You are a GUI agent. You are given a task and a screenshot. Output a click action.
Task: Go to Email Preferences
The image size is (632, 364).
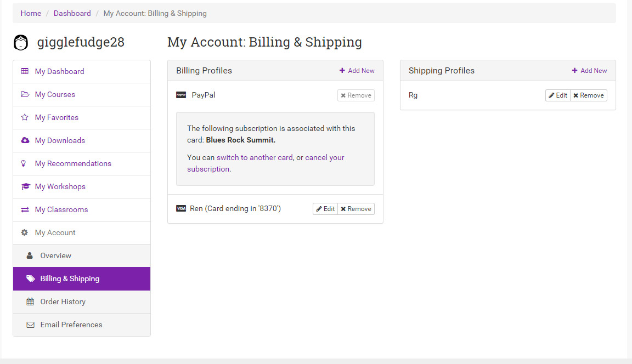coord(71,325)
